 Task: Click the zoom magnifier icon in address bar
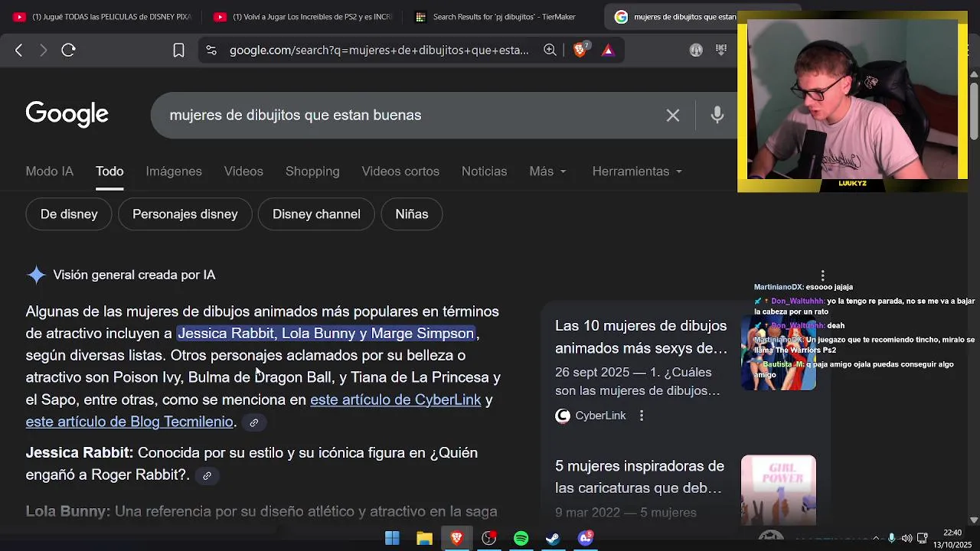[550, 51]
